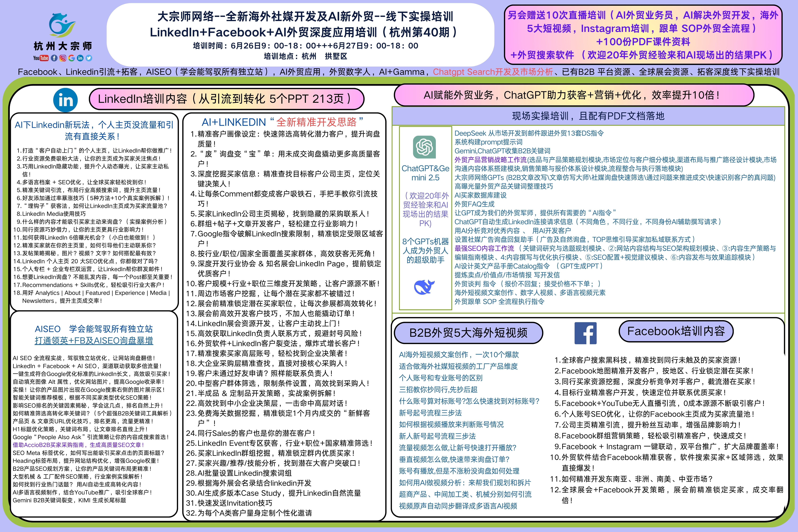Click the small LinkedIn icon below the logo
This screenshot has width=798, height=532.
80,58
